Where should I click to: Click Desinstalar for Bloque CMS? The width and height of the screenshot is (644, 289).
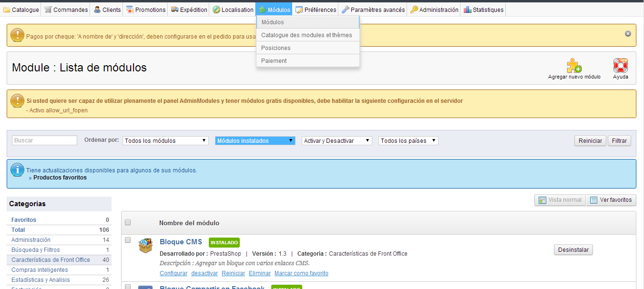[x=573, y=250]
